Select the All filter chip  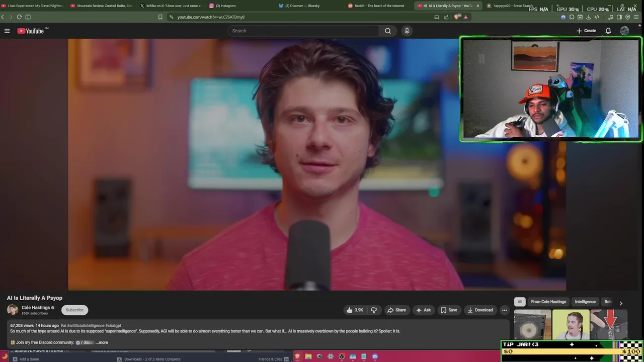(x=520, y=302)
